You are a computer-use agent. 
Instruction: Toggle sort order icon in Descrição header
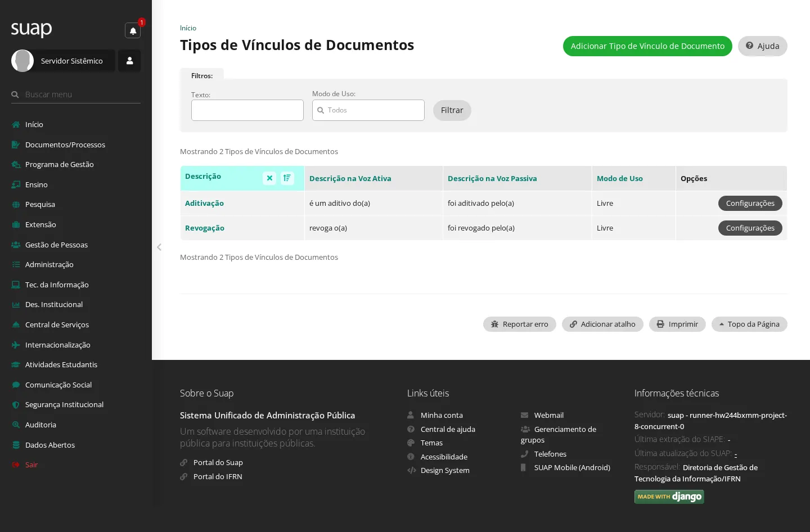point(287,178)
